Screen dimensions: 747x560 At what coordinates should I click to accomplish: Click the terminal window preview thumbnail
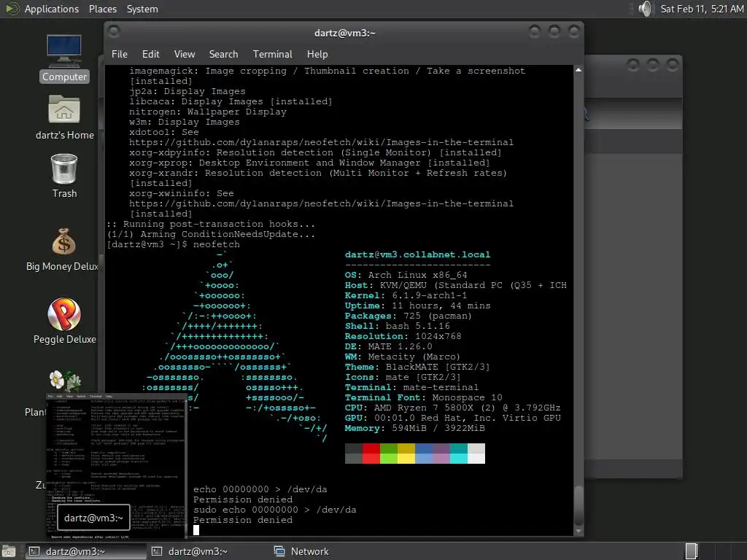117,467
